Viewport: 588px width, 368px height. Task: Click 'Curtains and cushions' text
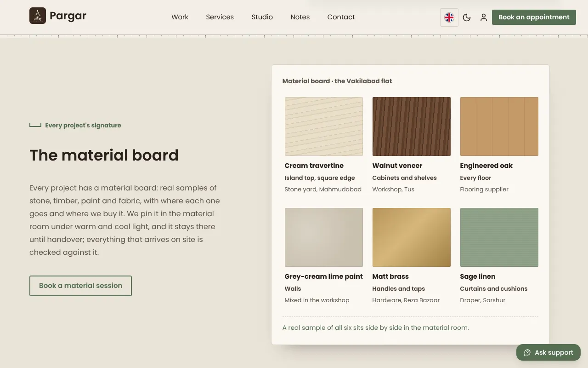pos(494,288)
